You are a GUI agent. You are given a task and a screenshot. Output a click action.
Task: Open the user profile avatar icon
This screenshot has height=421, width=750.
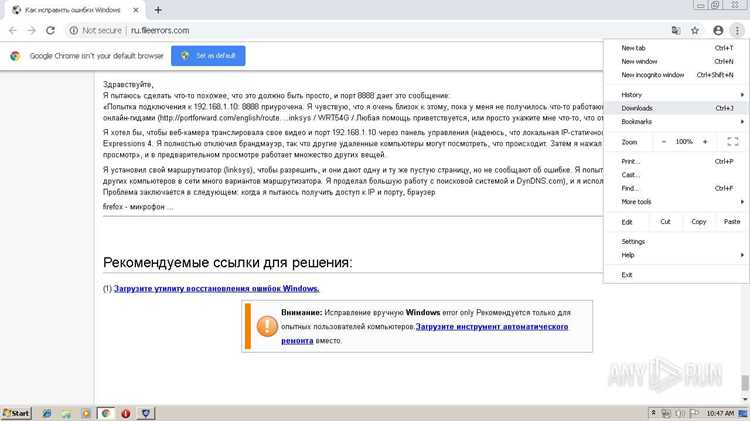tap(718, 30)
